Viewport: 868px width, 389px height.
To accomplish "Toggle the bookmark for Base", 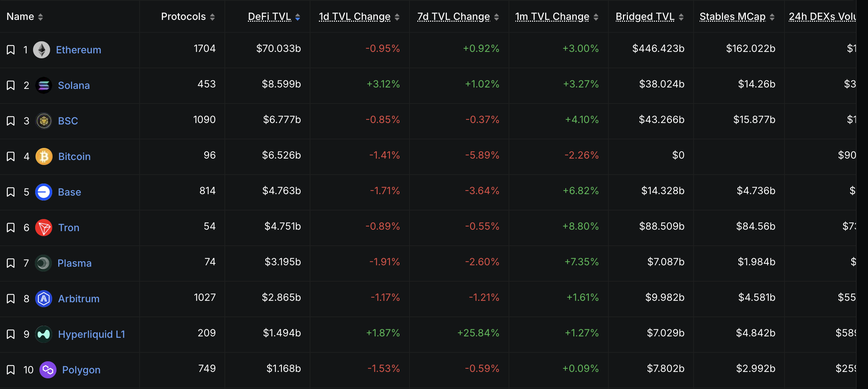I will click(x=11, y=192).
